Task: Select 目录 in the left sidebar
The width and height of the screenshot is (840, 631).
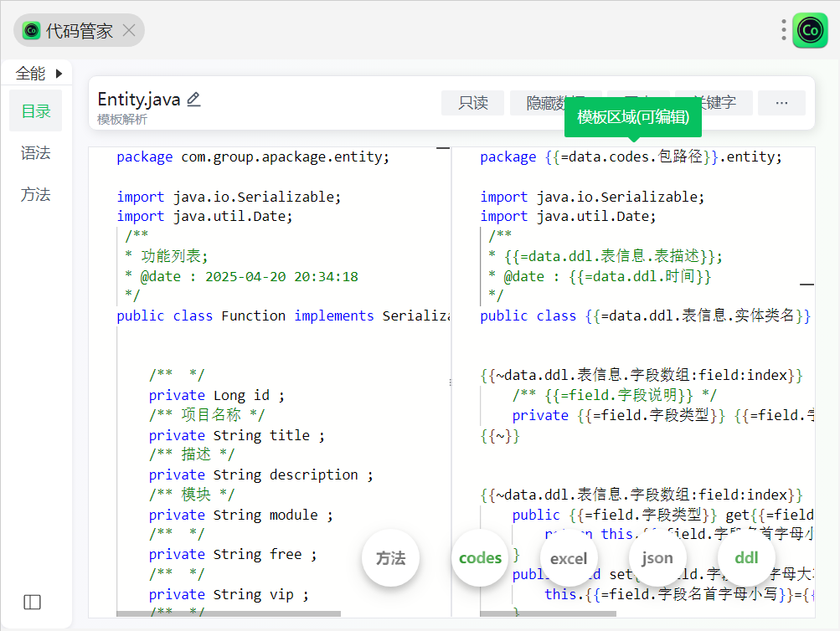Action: (x=36, y=111)
